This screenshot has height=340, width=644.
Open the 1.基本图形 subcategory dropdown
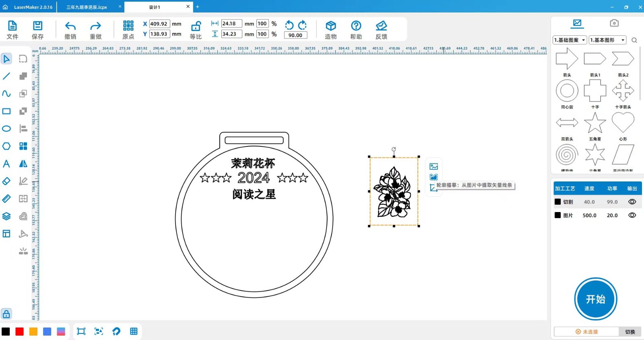pos(607,40)
